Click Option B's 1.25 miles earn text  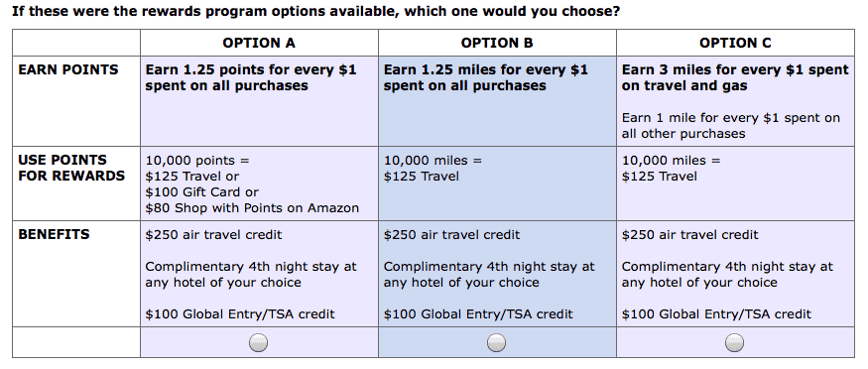(485, 77)
